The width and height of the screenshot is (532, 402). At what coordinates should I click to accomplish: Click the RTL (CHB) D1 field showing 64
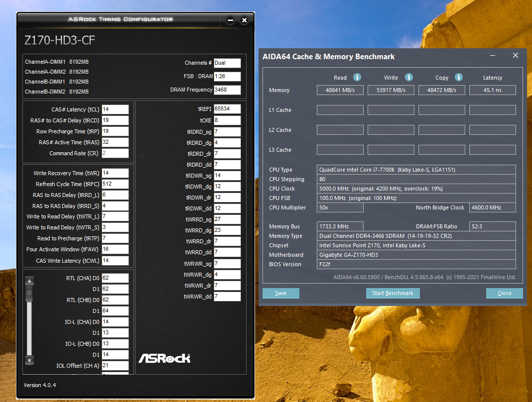[116, 311]
